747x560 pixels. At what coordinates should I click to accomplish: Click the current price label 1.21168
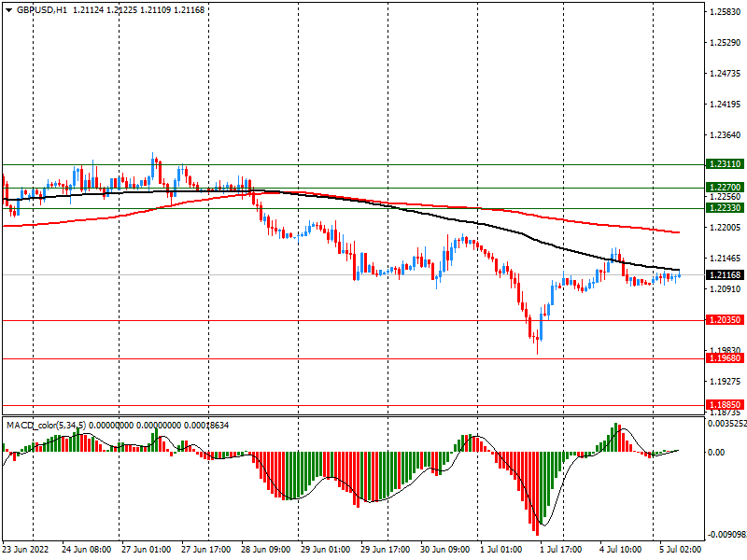click(725, 275)
